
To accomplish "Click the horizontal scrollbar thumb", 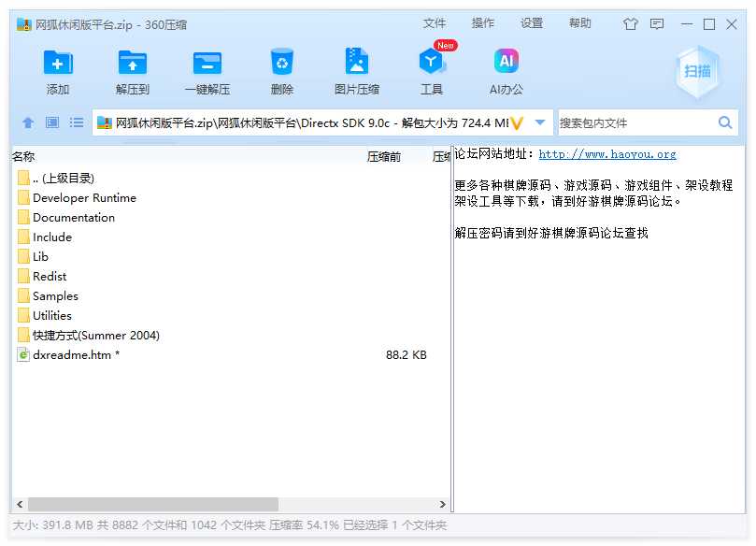I will click(153, 504).
